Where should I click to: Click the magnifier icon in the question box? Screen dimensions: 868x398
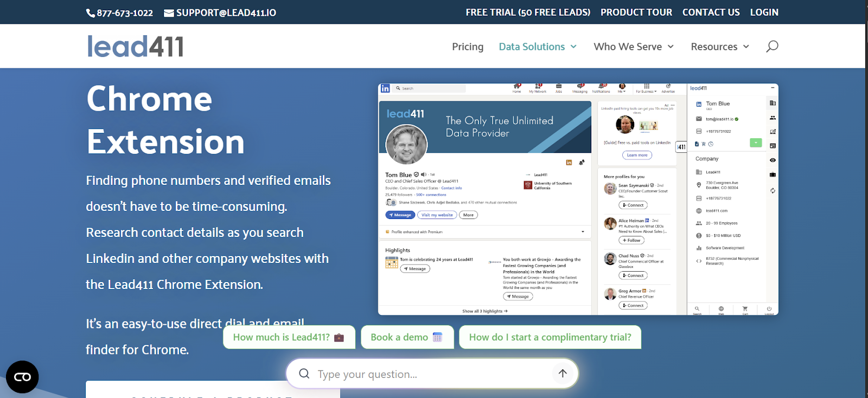click(x=304, y=374)
